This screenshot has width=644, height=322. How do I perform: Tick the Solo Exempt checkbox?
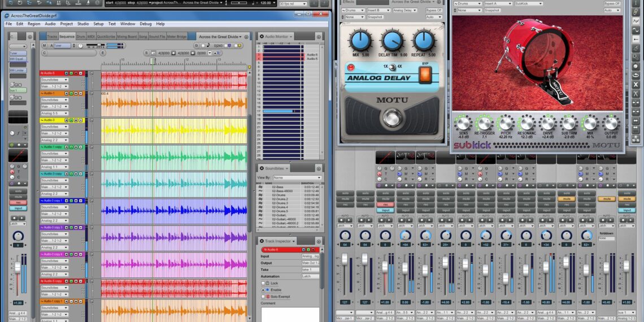(263, 296)
